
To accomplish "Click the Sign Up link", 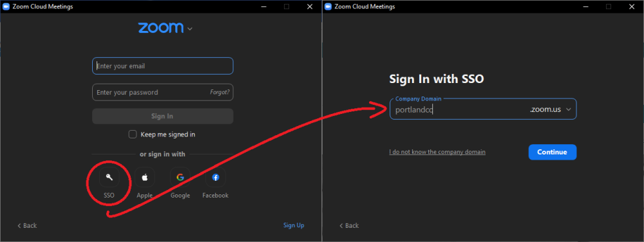I will (x=294, y=225).
